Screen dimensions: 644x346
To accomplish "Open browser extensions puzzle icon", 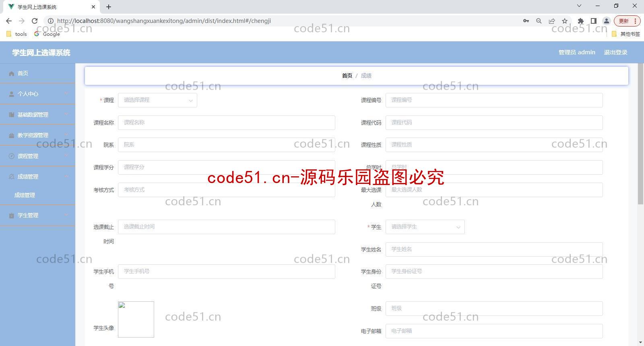I will [x=580, y=21].
